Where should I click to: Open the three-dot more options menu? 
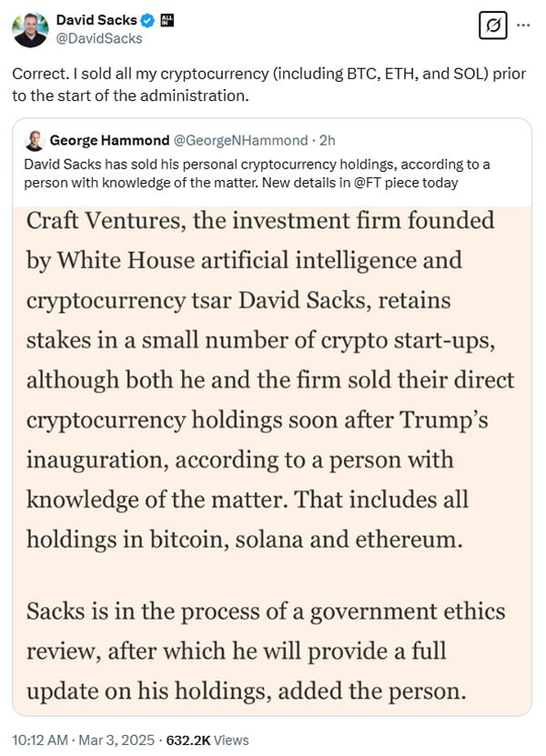(523, 25)
